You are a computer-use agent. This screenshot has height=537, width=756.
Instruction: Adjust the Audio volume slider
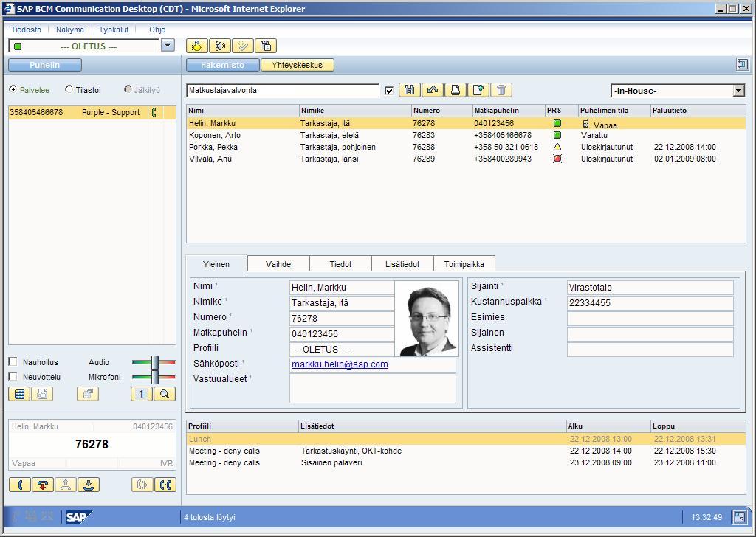coord(154,362)
